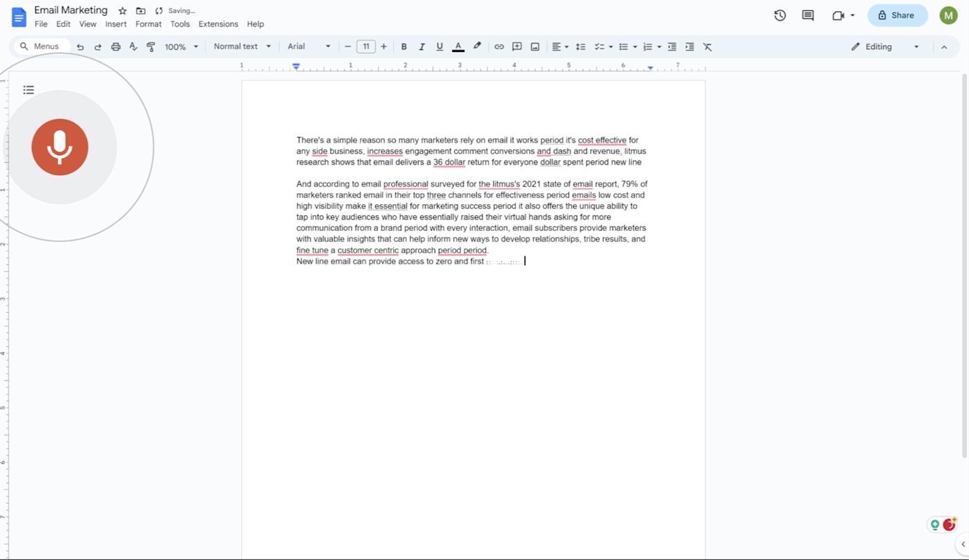Open the highlight color picker
The image size is (969, 560).
coord(477,47)
